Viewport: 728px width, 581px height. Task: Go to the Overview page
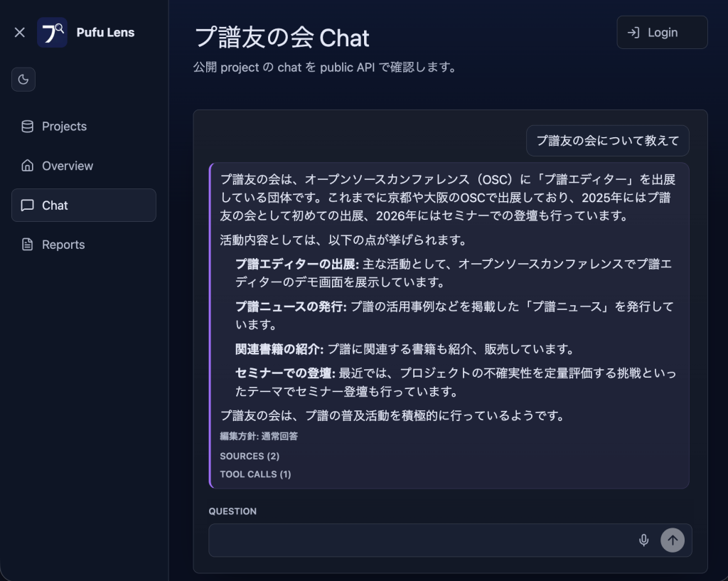coord(84,166)
